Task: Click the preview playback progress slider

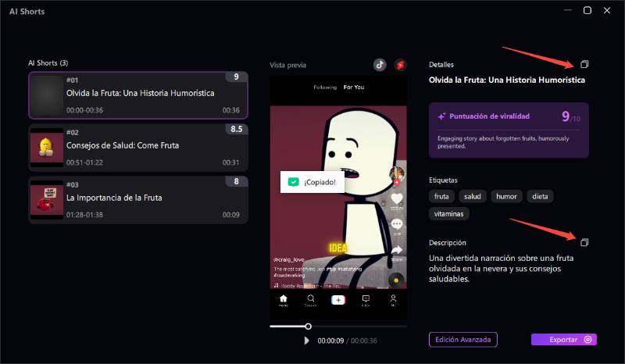Action: coord(338,326)
